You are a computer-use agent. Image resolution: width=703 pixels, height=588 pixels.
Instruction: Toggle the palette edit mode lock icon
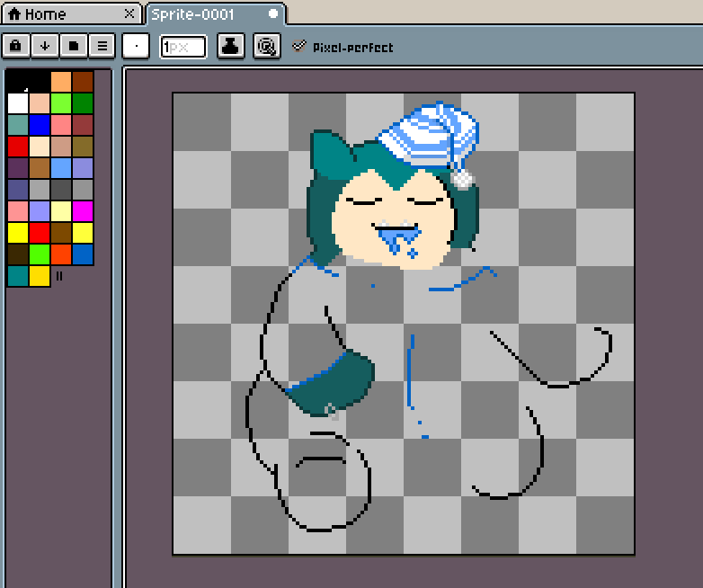click(x=15, y=46)
